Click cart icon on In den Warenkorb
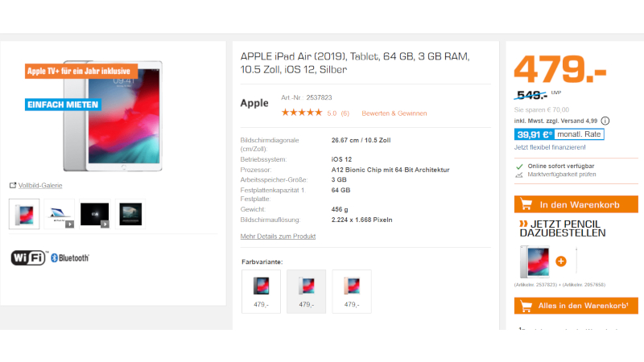Viewport: 644px width, 362px height. pyautogui.click(x=526, y=204)
